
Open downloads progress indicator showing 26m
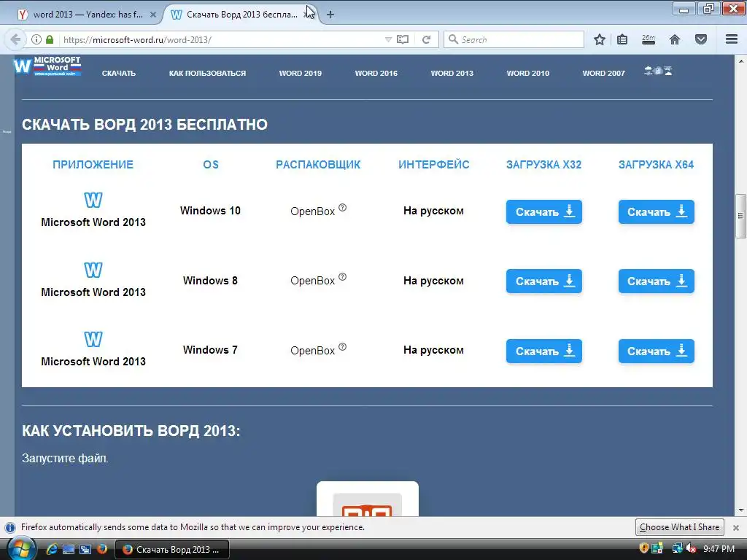click(x=649, y=39)
